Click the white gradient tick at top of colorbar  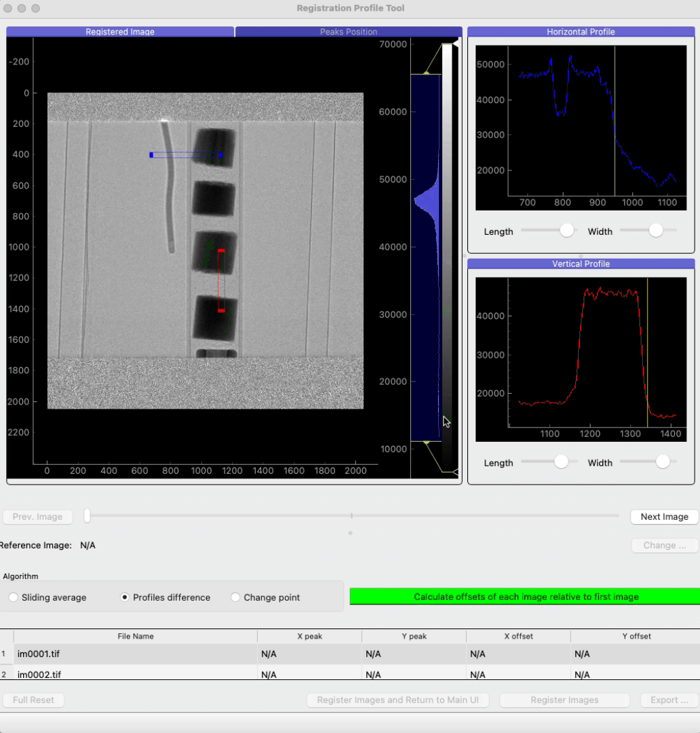click(x=456, y=42)
